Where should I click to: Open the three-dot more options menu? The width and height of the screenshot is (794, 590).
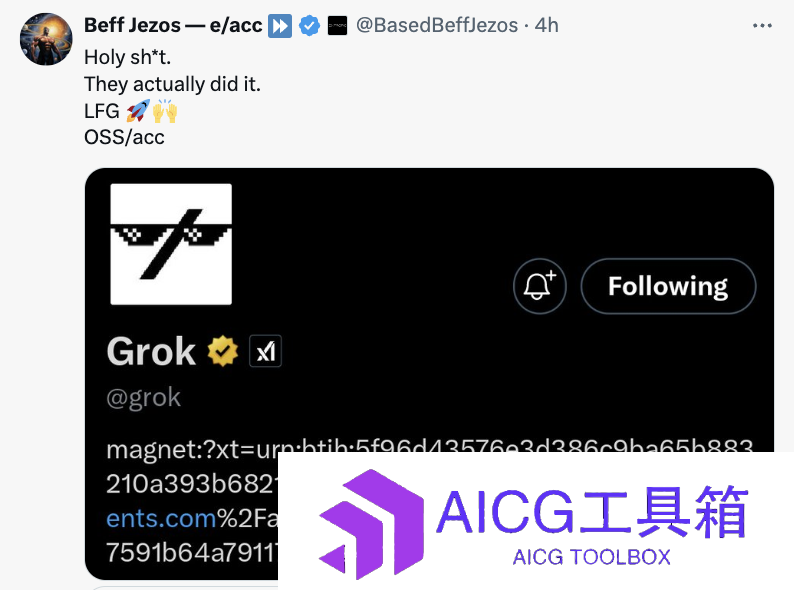pyautogui.click(x=762, y=25)
